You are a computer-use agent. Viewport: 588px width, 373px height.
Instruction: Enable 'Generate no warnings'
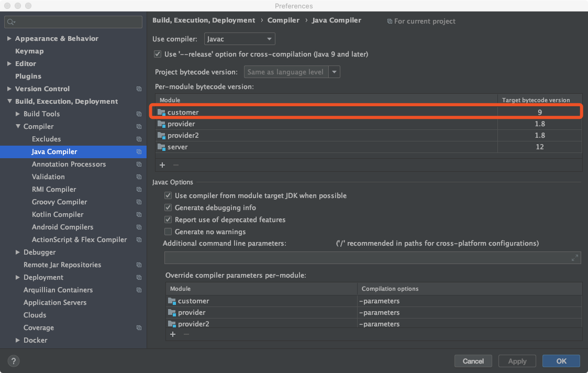coord(168,232)
